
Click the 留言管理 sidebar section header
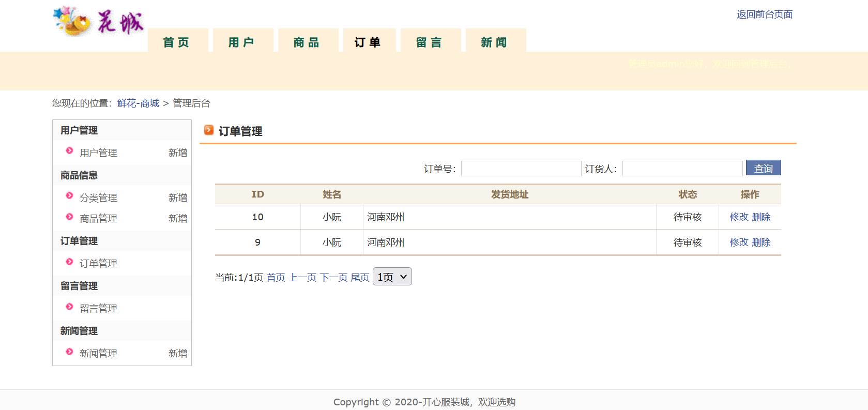tap(79, 286)
